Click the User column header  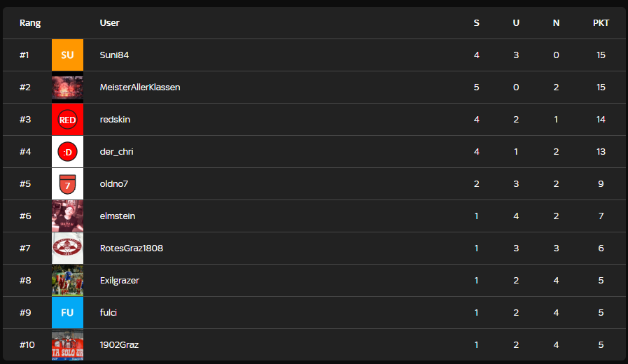click(109, 23)
